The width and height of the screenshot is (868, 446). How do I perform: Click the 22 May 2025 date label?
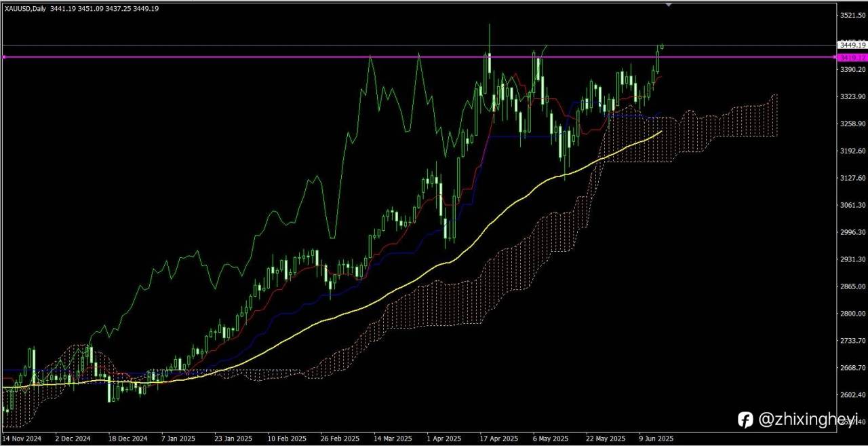[x=606, y=439]
